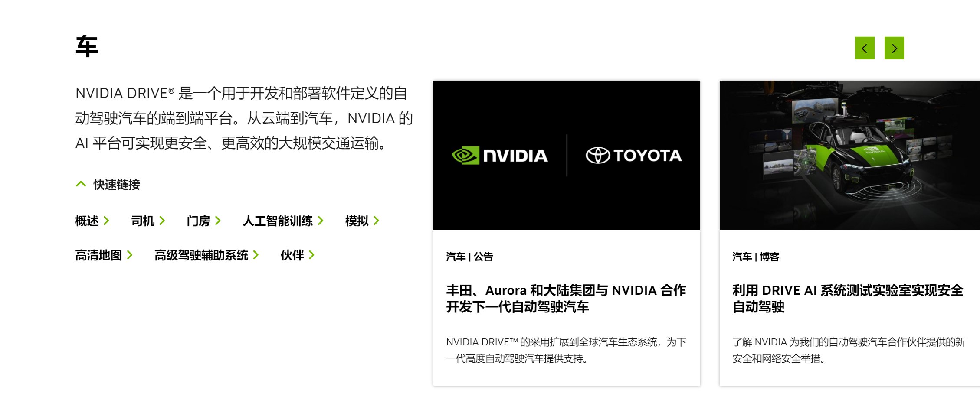The image size is (980, 400).
Task: Open the 人工智能训练 quick link
Action: click(x=283, y=221)
